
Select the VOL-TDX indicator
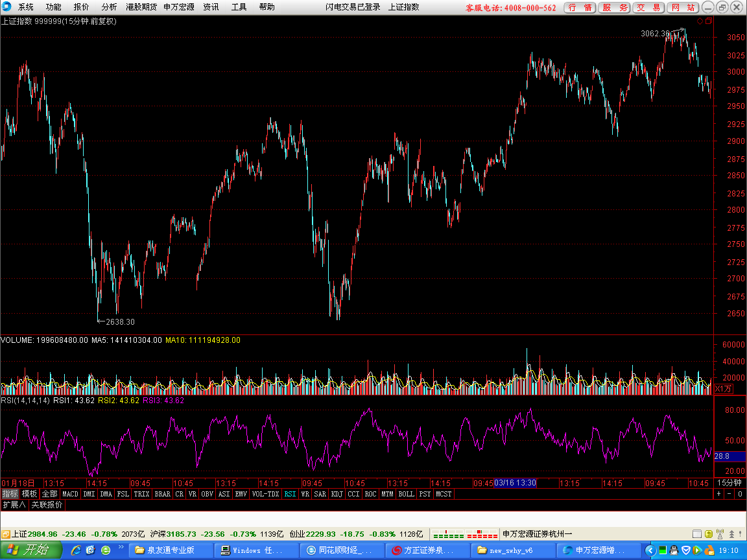[x=265, y=494]
